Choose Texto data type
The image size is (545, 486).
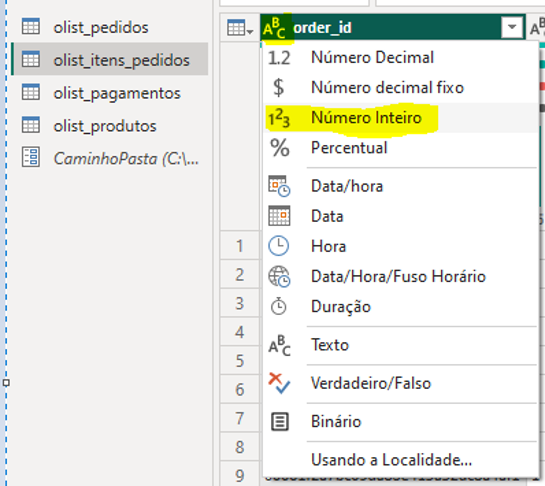click(401, 345)
